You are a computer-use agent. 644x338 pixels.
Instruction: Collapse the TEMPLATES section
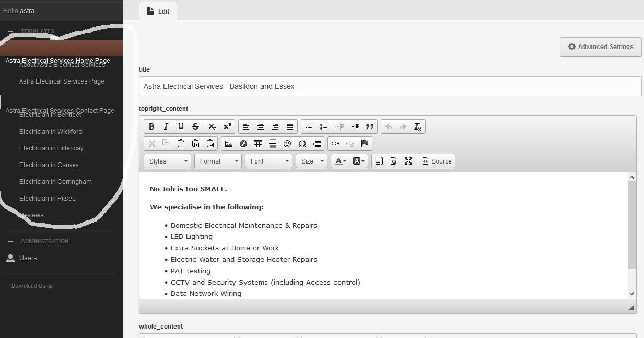[x=10, y=31]
